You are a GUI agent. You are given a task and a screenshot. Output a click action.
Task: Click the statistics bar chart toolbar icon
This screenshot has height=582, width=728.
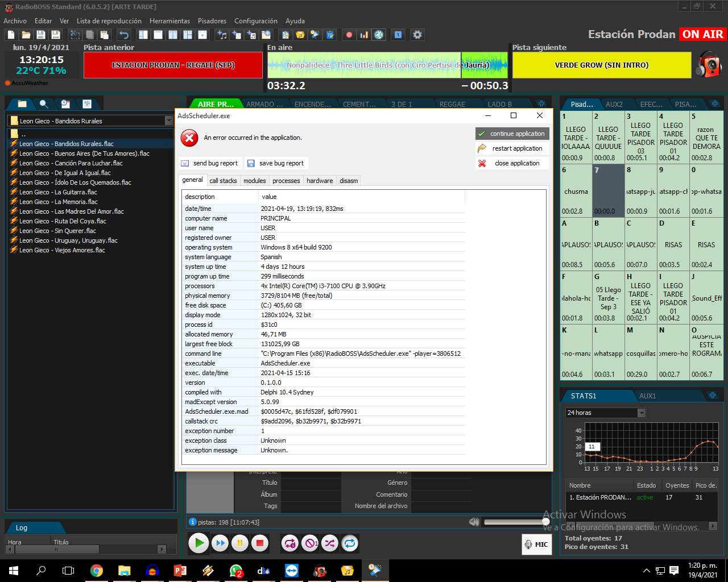364,35
